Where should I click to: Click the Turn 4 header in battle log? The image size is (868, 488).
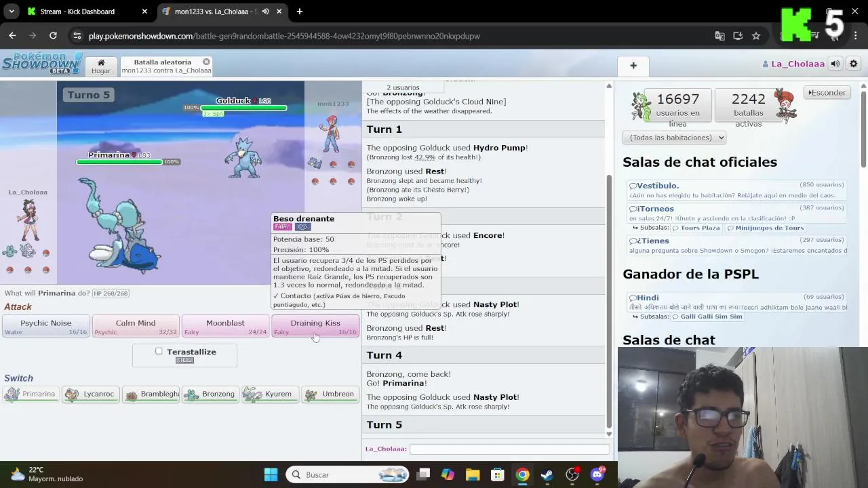[x=384, y=355]
